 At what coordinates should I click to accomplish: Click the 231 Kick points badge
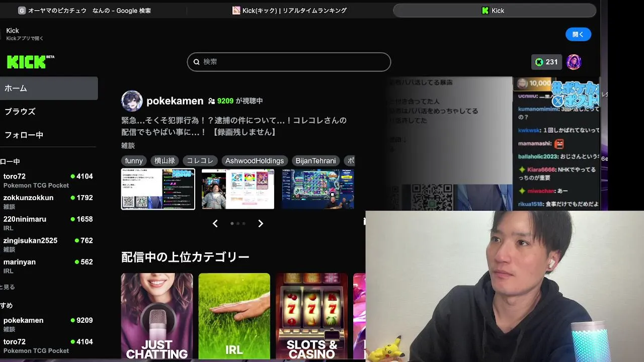(x=547, y=62)
